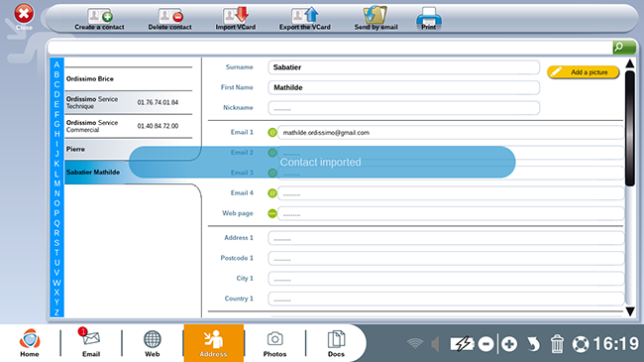
Task: Click the Country 1 field
Action: tap(446, 299)
